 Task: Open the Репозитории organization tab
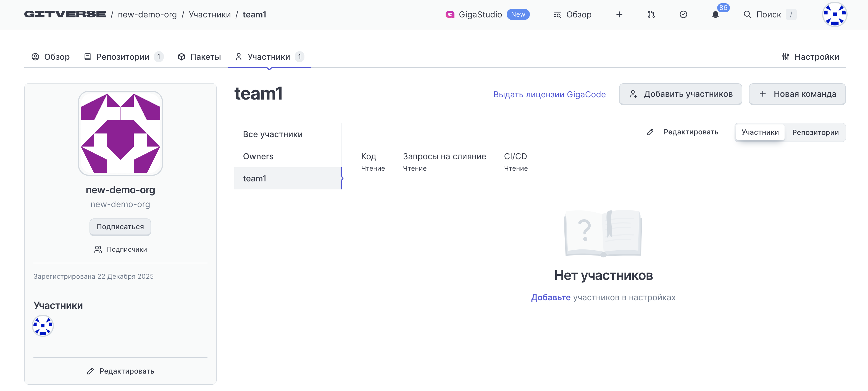point(123,57)
